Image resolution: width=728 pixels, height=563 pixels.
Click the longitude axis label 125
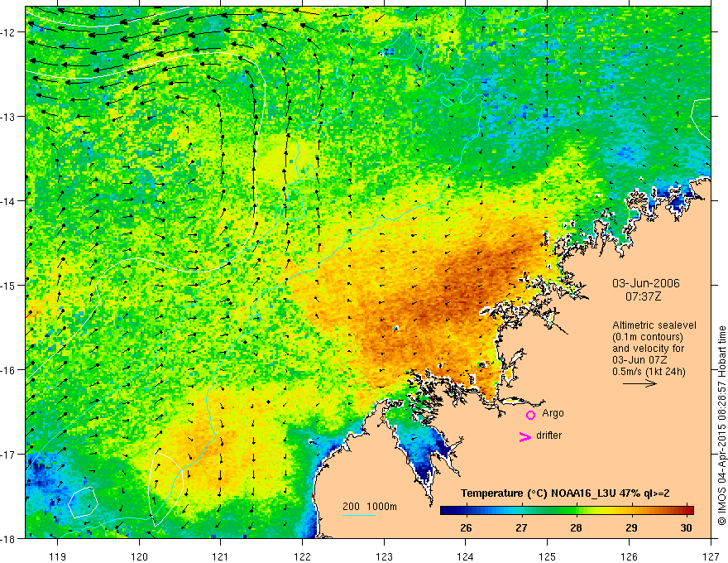(x=548, y=556)
